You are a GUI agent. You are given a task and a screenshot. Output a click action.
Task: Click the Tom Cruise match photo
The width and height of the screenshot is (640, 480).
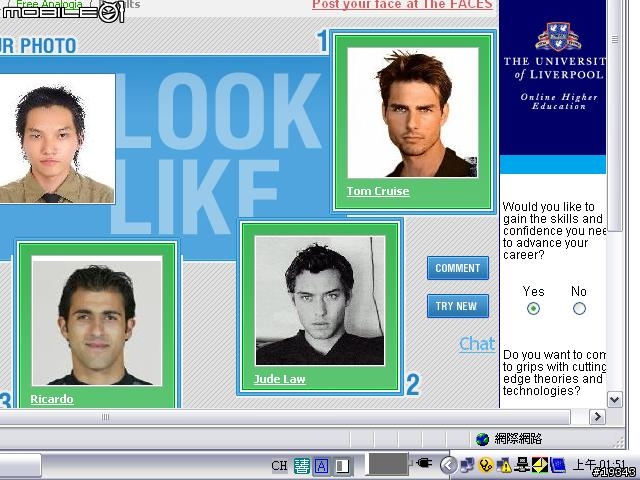click(x=413, y=113)
